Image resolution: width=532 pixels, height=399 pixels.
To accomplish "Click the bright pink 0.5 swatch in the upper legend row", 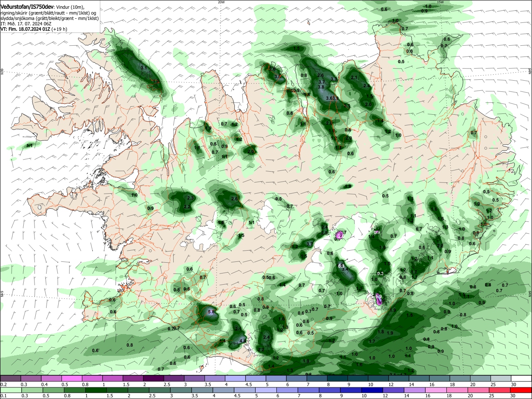I will coord(71,378).
